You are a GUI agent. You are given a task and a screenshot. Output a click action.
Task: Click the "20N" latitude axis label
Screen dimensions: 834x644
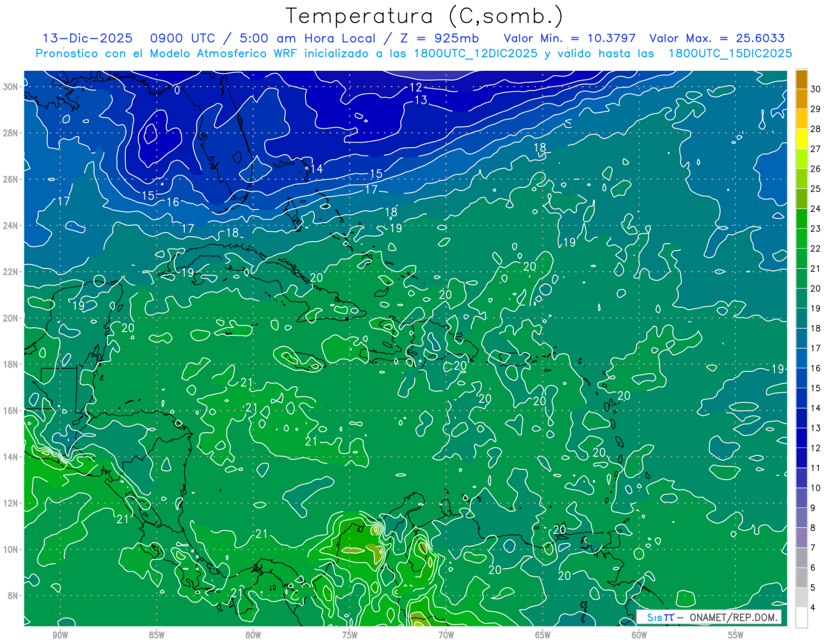tap(12, 317)
